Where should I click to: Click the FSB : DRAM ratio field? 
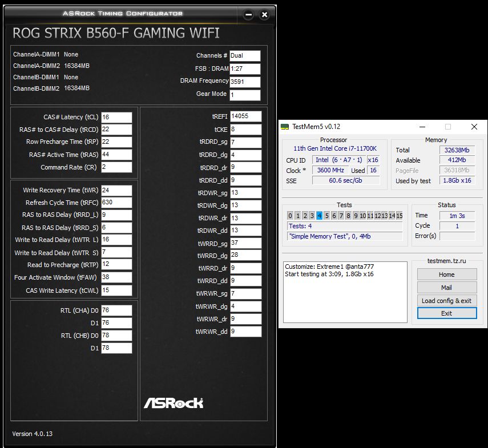[x=245, y=69]
